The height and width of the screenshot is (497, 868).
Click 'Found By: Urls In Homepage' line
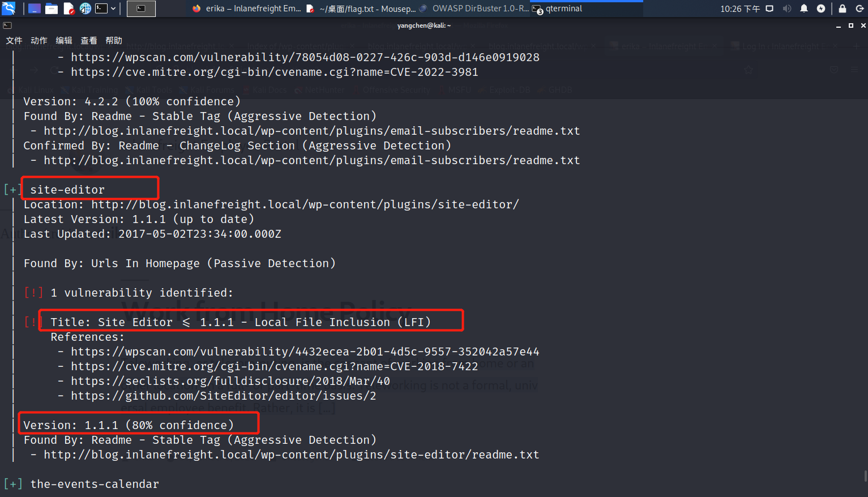click(179, 263)
